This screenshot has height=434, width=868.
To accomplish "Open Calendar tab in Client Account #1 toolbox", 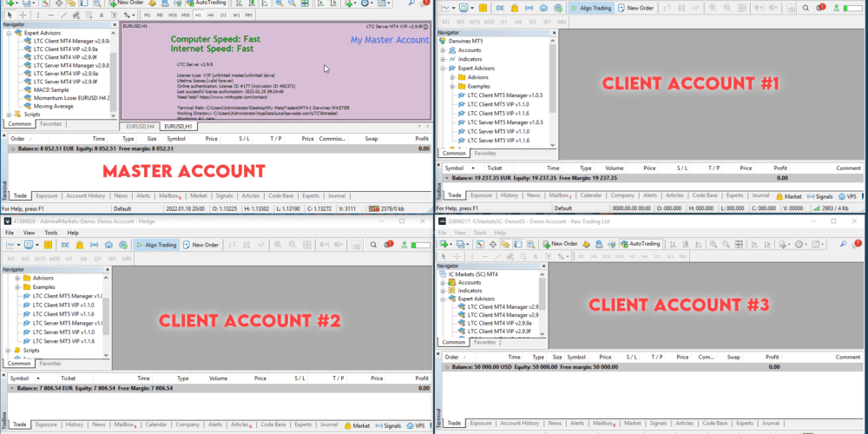I will 590,195.
